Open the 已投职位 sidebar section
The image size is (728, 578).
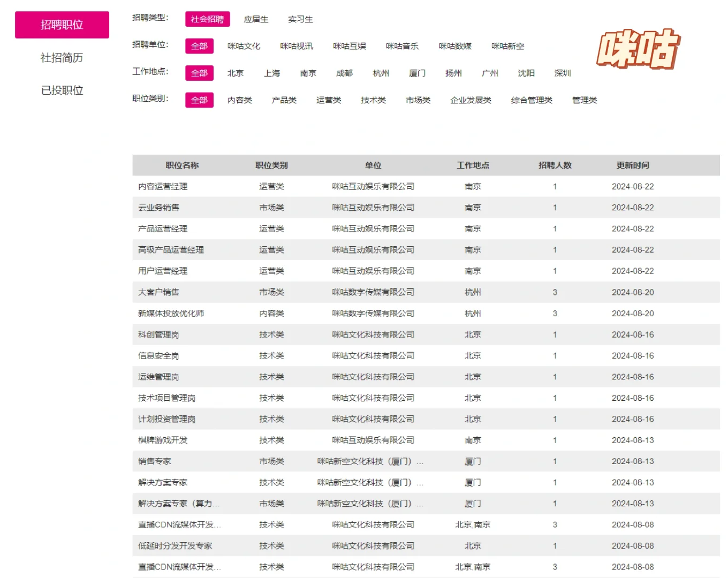(x=62, y=90)
